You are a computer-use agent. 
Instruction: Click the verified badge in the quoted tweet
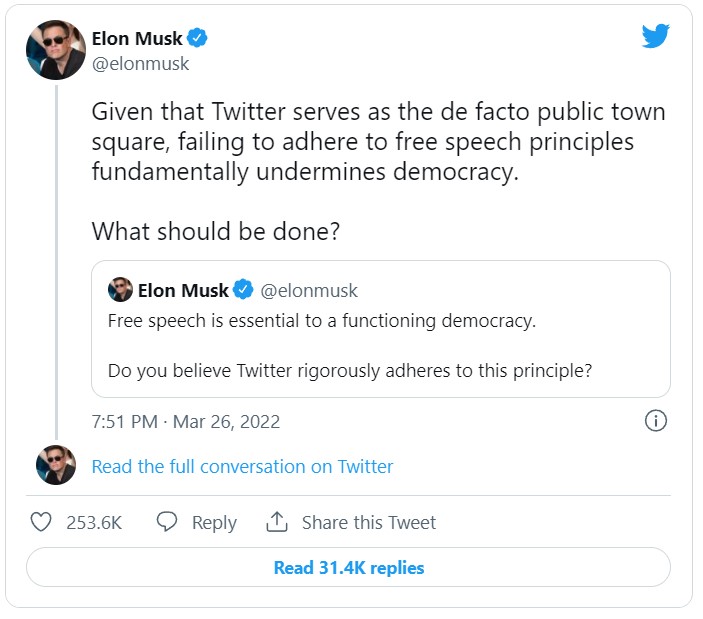[243, 291]
